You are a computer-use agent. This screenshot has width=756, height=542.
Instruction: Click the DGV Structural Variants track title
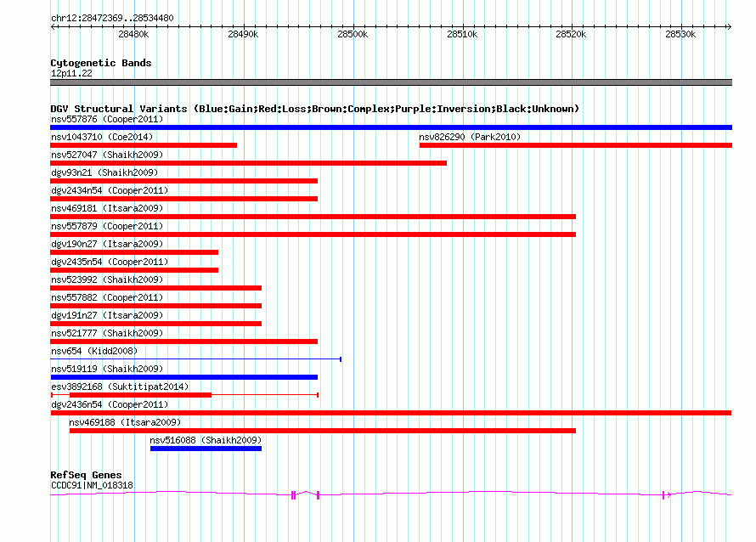(x=315, y=109)
